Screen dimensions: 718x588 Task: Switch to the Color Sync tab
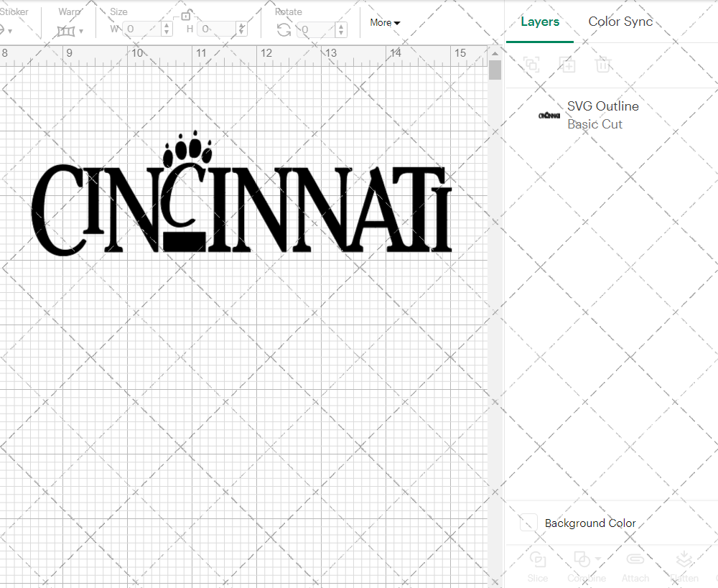click(620, 22)
